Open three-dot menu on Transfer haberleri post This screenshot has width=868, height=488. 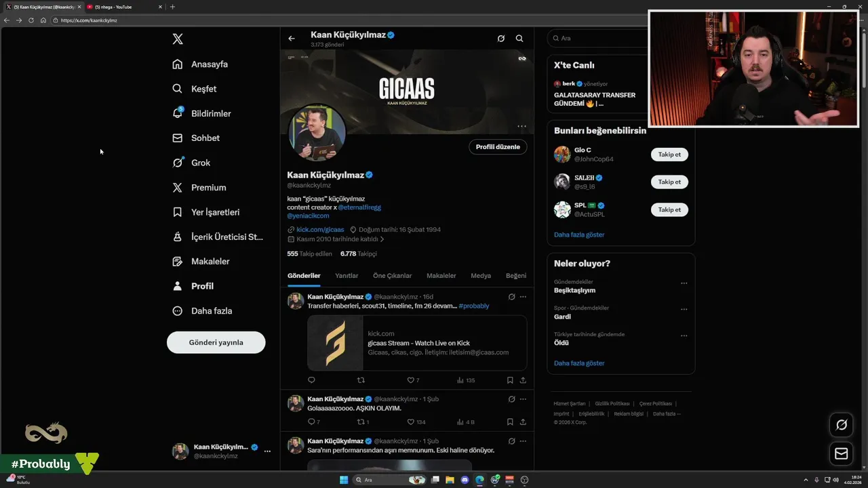click(523, 297)
